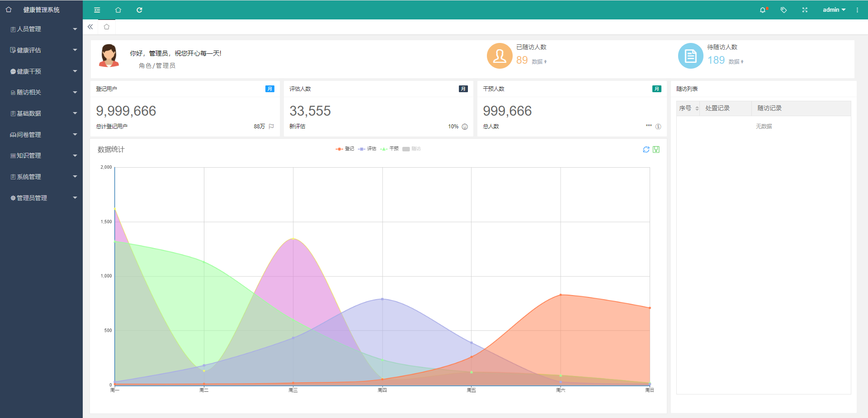Toggle the 评估 series in chart legend
The image size is (868, 418).
[x=367, y=149]
